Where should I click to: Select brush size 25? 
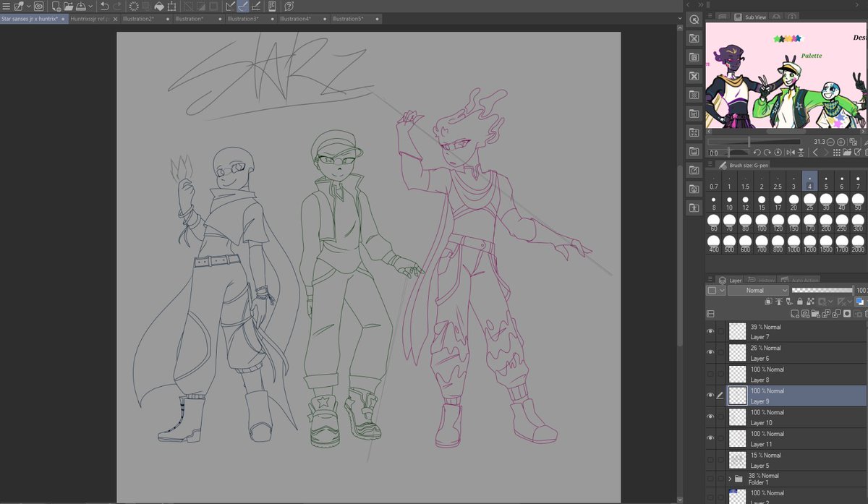pos(809,202)
